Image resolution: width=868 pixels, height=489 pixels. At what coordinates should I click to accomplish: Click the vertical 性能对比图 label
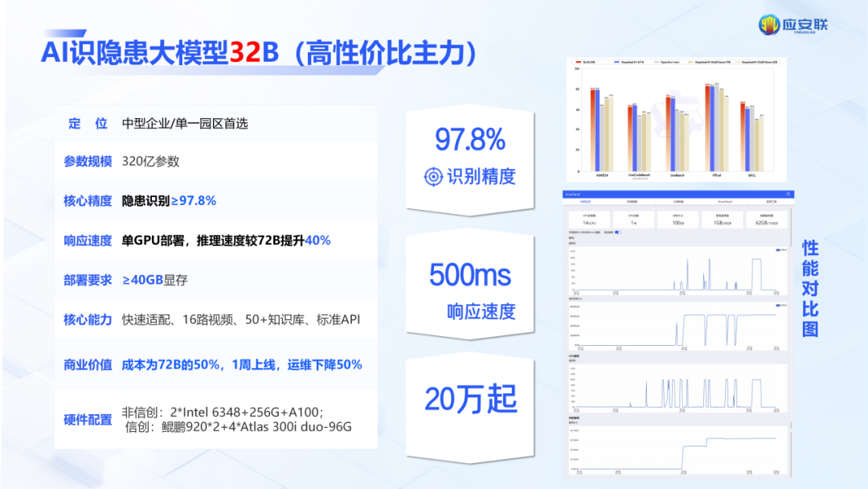[810, 289]
